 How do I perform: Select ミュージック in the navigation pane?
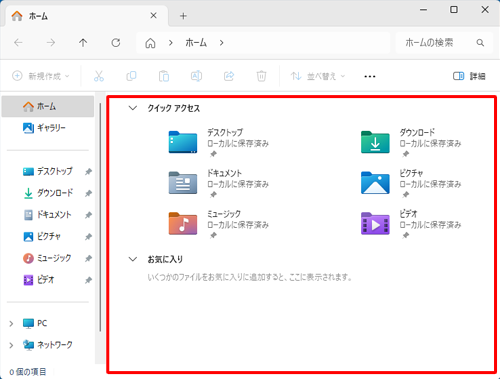(48, 258)
